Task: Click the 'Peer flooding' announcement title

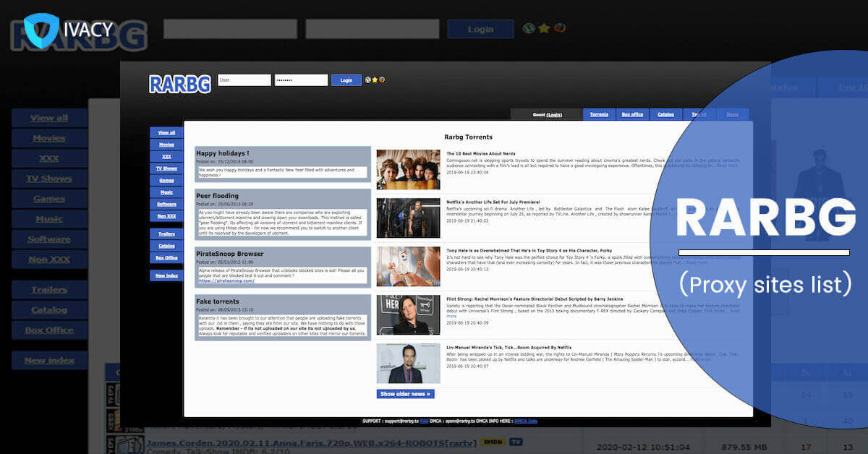Action: 217,195
